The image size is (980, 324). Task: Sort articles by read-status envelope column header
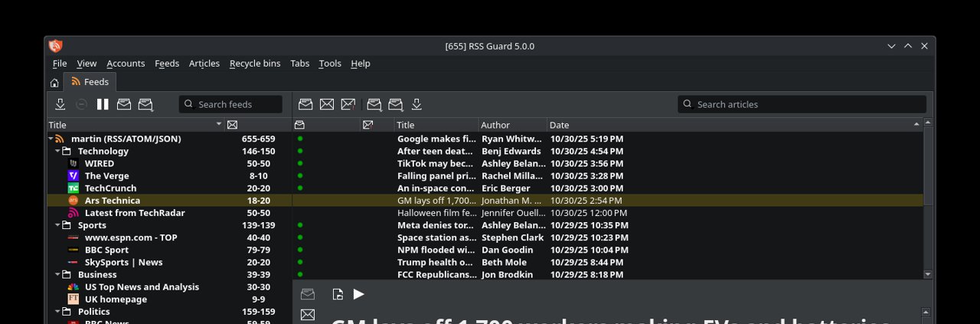click(299, 125)
